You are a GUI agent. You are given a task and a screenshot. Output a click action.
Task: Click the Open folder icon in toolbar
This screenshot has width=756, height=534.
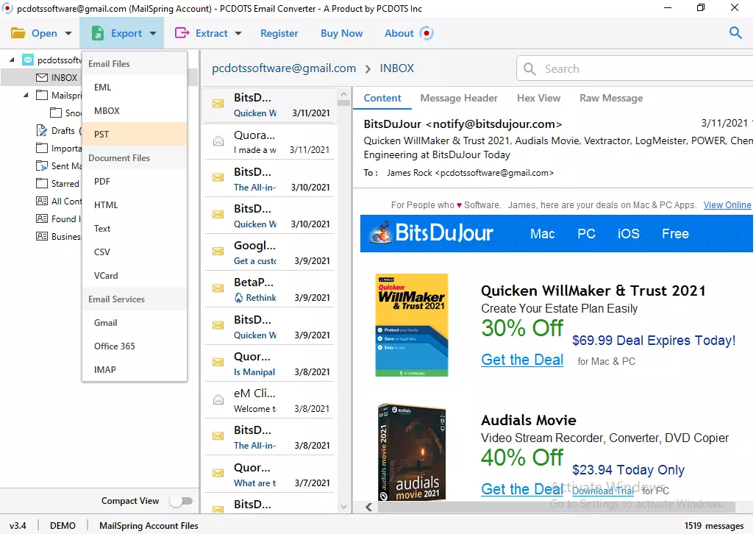click(18, 33)
